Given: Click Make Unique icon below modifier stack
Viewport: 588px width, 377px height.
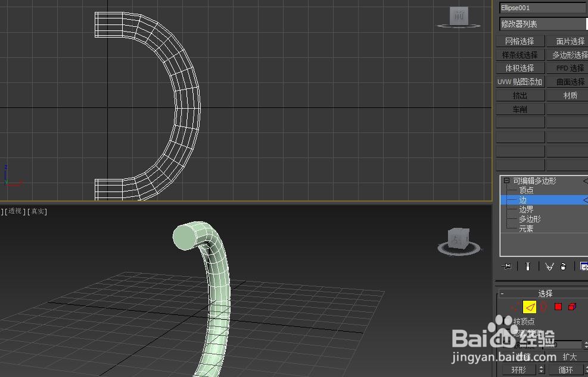Looking at the screenshot, I should coord(549,267).
